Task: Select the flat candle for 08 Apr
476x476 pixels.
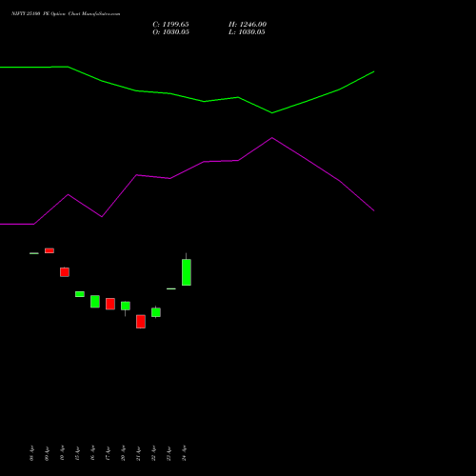Action: coord(34,253)
